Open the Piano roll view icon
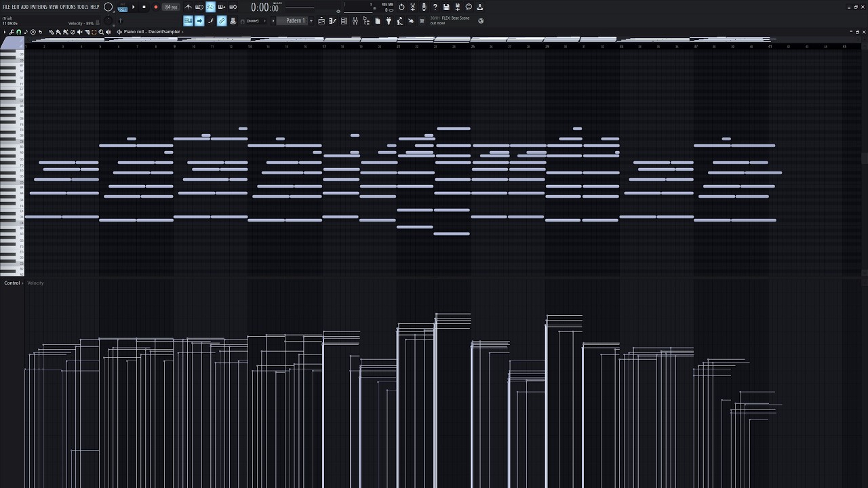This screenshot has height=488, width=868. 332,21
